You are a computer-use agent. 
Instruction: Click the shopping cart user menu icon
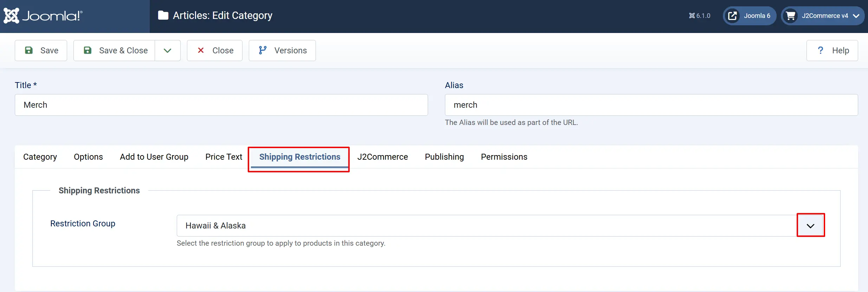[791, 16]
